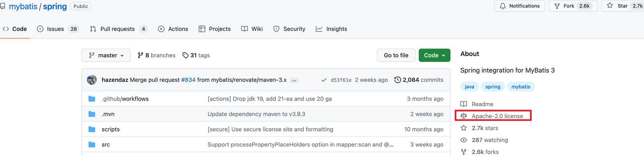The image size is (644, 156).
Task: Click the scripts folder icon
Action: pos(92,129)
